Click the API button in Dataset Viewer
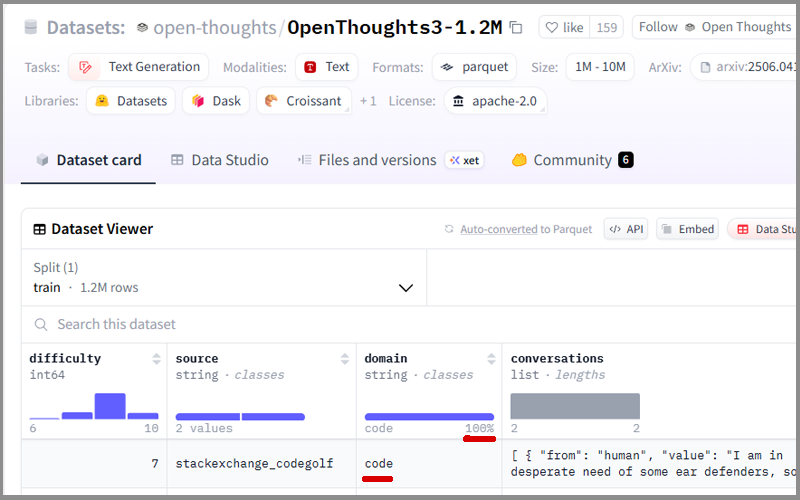The image size is (800, 500). (x=626, y=229)
